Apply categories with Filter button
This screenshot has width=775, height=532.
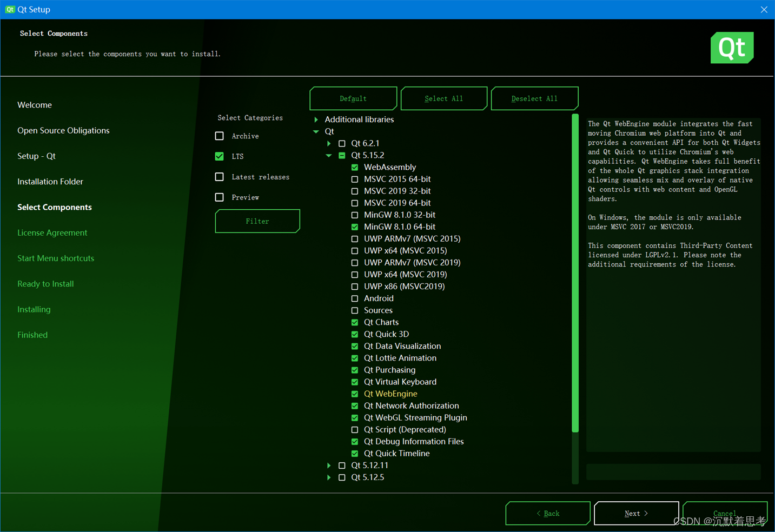(257, 221)
